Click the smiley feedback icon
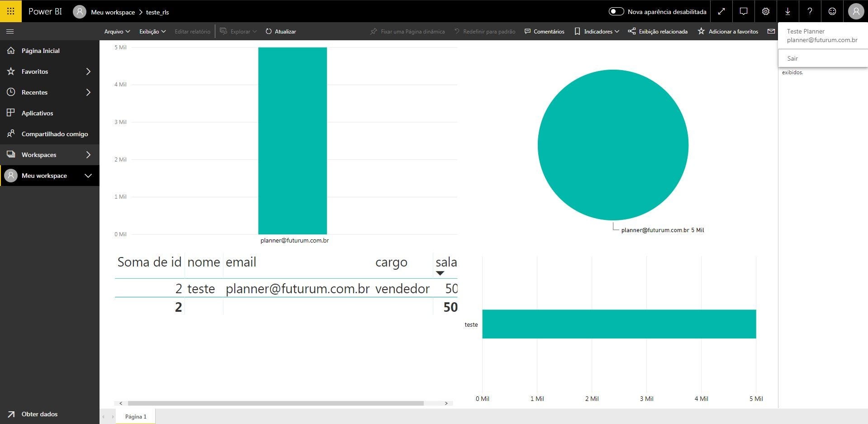The width and height of the screenshot is (868, 424). (832, 11)
